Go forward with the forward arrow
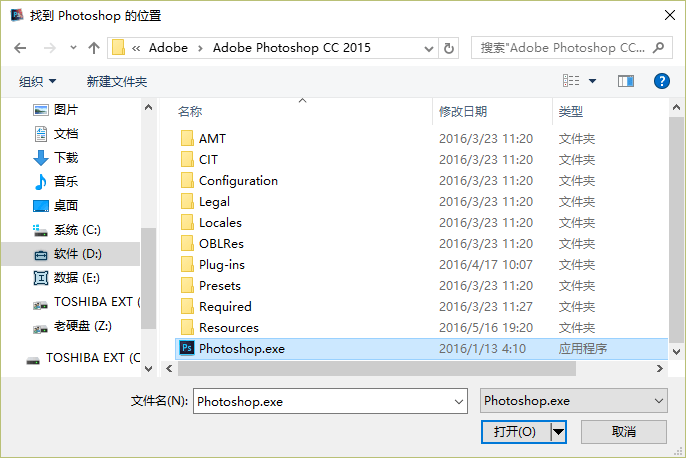 click(x=49, y=48)
